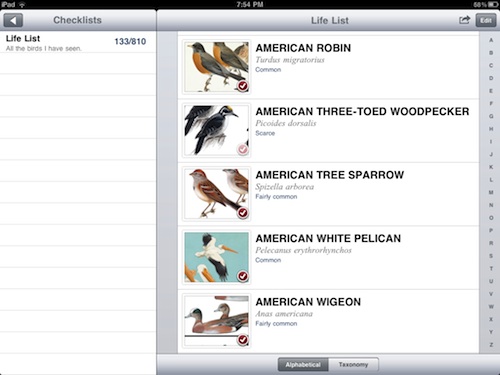500x375 pixels.
Task: Jump to letter M in index
Action: (x=491, y=192)
